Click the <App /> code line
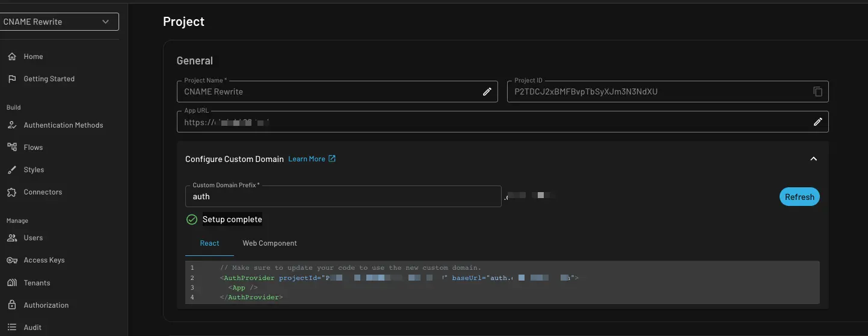The width and height of the screenshot is (868, 336). coord(243,288)
